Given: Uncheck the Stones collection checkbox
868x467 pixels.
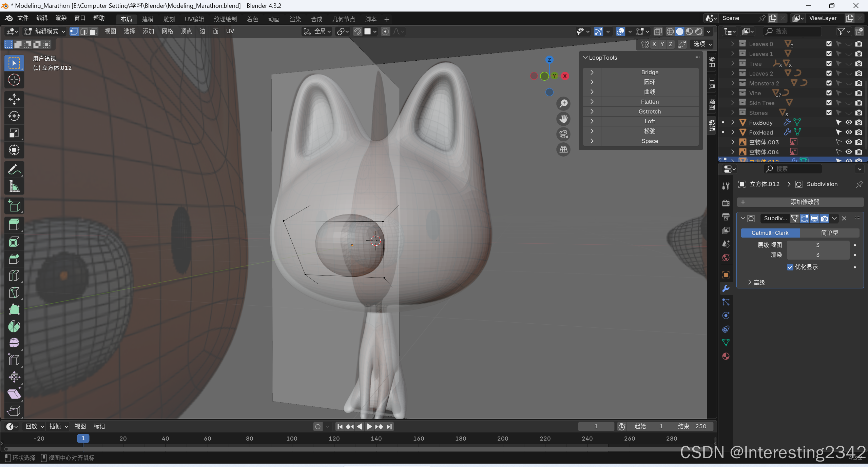Looking at the screenshot, I should click(x=829, y=113).
